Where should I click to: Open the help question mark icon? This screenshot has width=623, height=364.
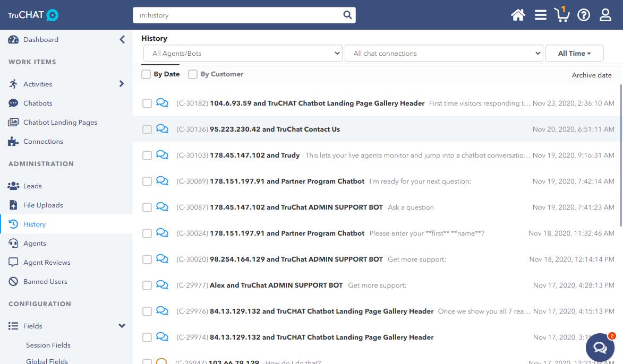pyautogui.click(x=584, y=15)
